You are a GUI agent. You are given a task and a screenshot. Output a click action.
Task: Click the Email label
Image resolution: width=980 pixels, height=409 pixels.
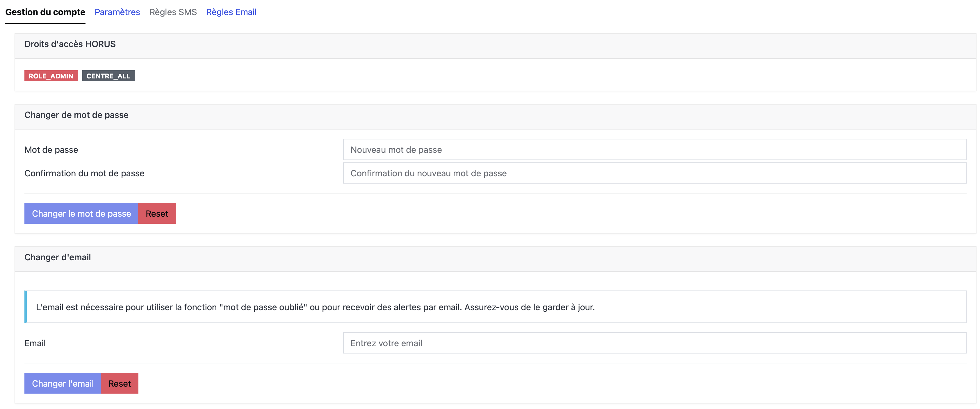(35, 343)
